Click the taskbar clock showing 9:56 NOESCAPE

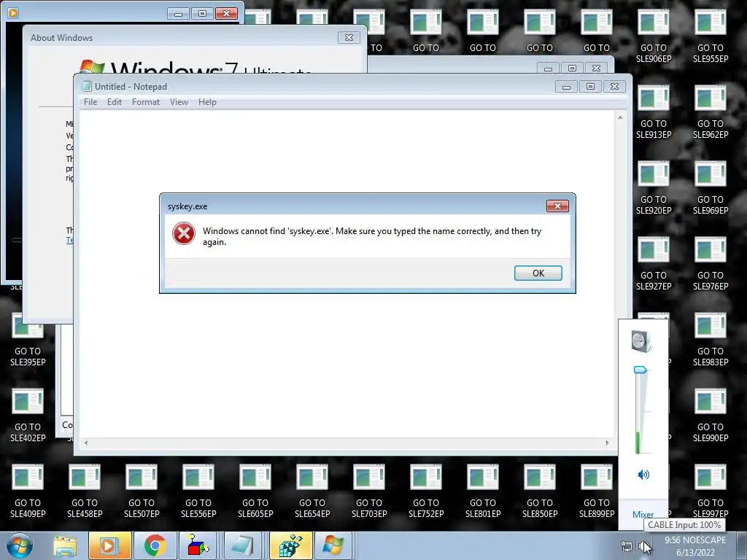[695, 546]
